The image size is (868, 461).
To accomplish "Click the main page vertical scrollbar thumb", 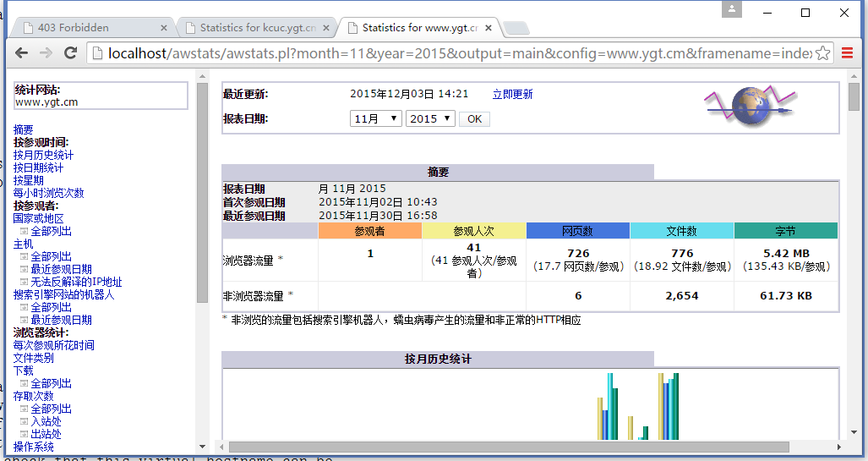I will pyautogui.click(x=854, y=98).
